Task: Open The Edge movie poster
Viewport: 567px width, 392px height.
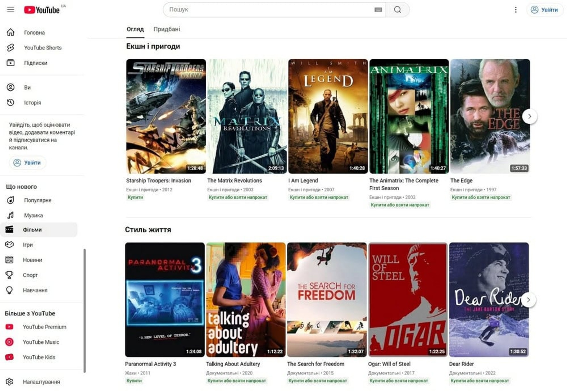Action: tap(490, 116)
